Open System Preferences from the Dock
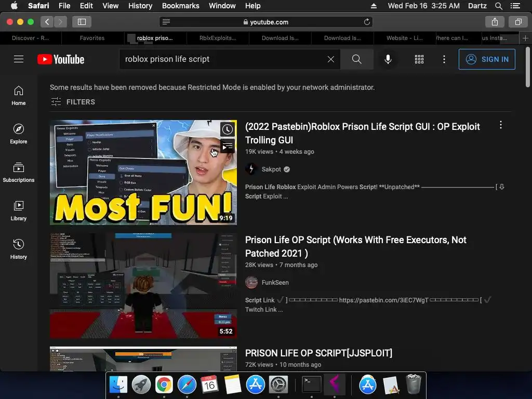Image resolution: width=532 pixels, height=399 pixels. [278, 385]
